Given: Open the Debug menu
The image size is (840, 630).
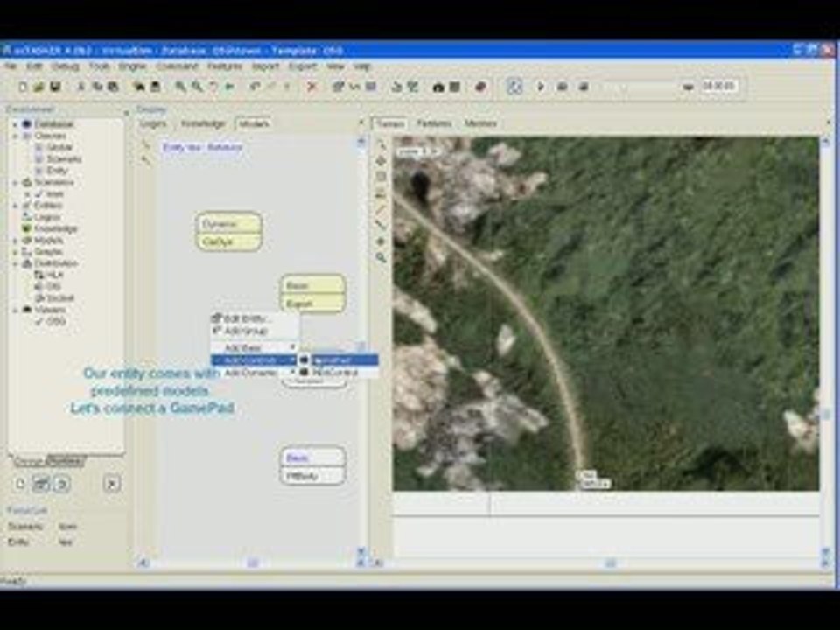Looking at the screenshot, I should pyautogui.click(x=66, y=66).
